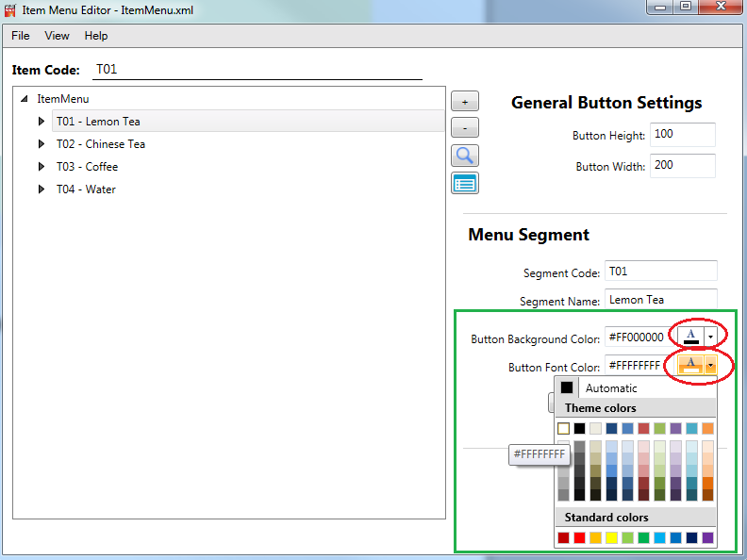Screen dimensions: 747x560
Task: Click the app icon in the title bar
Action: 10,10
